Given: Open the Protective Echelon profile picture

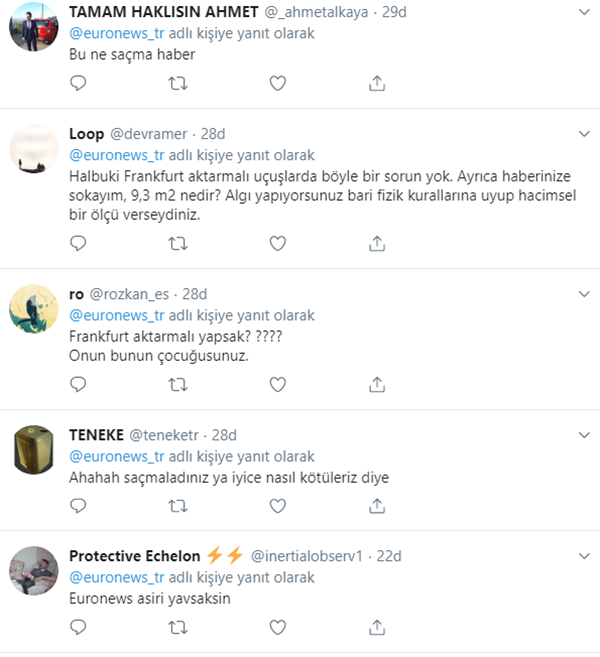Looking at the screenshot, I should pos(34,572).
